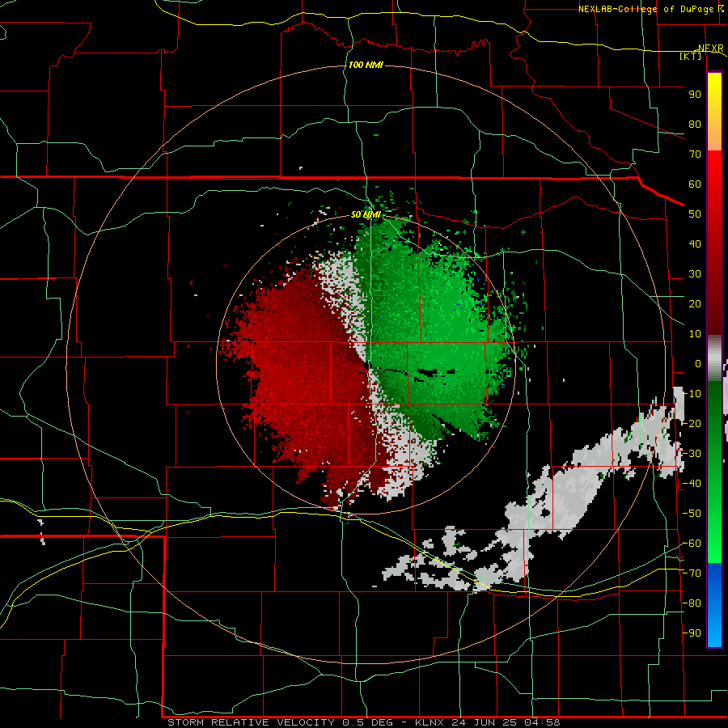Screen dimensions: 728x728
Task: Click the -40 scale label
Action: coord(692,484)
